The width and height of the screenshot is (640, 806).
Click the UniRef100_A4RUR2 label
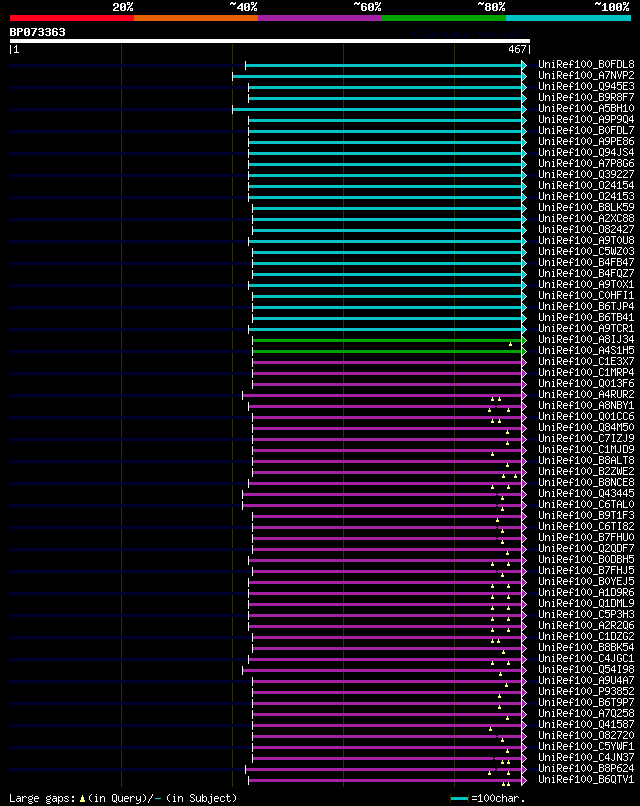tap(586, 394)
